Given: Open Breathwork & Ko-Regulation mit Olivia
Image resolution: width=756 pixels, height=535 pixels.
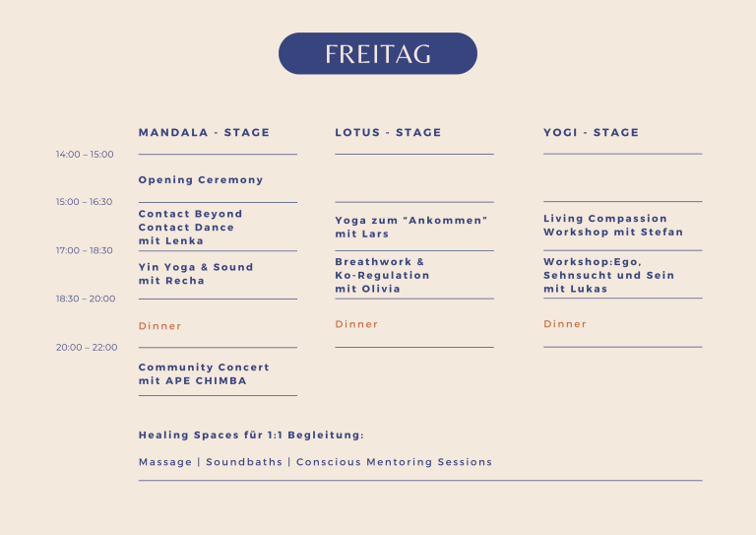Looking at the screenshot, I should pos(382,276).
